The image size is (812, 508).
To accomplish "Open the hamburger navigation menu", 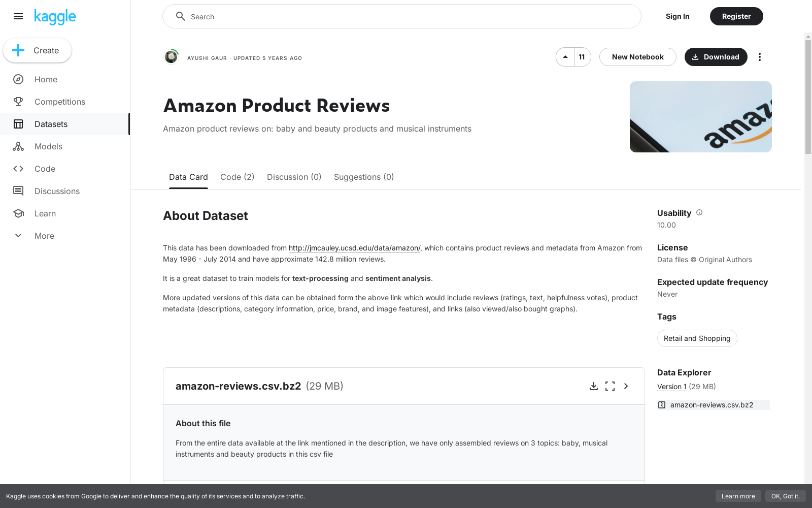I will pyautogui.click(x=18, y=16).
